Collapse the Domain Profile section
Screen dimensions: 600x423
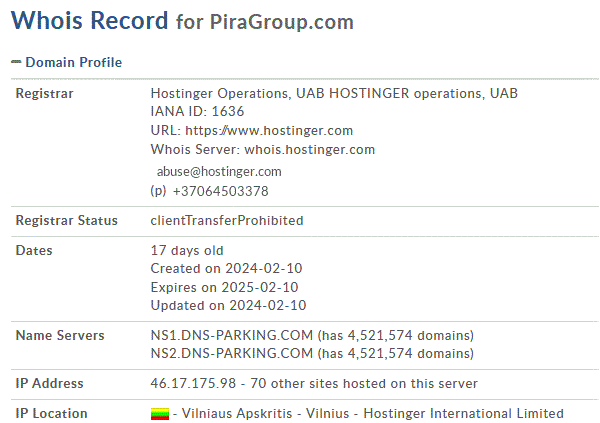coord(67,62)
